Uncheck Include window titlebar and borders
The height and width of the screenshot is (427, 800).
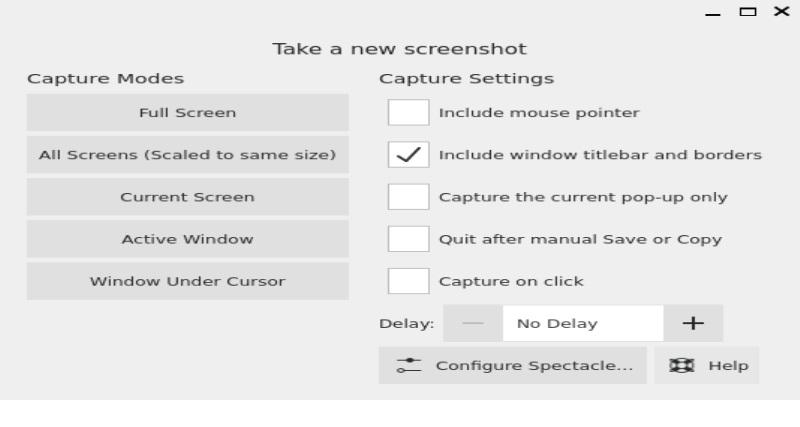408,155
